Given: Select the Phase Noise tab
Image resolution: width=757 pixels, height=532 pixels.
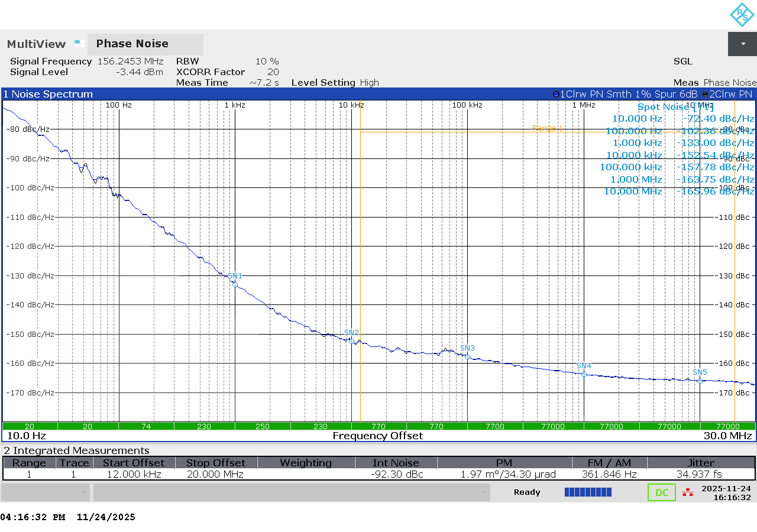Looking at the screenshot, I should 132,44.
